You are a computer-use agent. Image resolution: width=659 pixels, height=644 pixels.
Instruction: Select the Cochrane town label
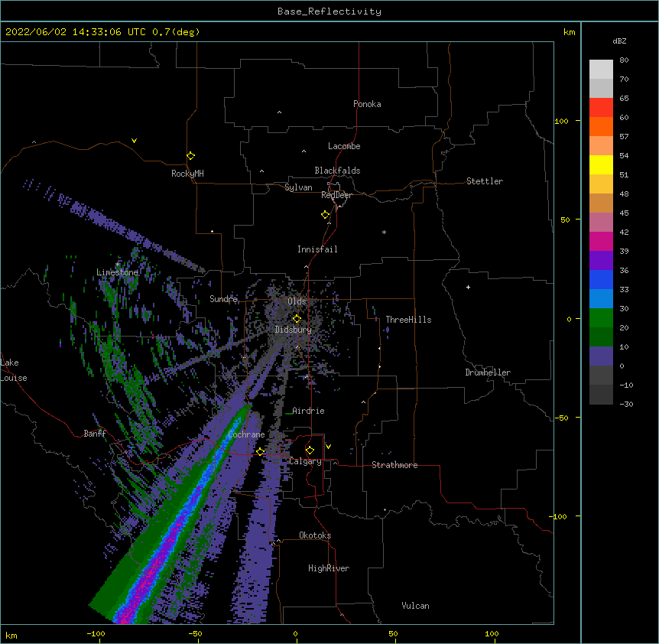pyautogui.click(x=246, y=434)
